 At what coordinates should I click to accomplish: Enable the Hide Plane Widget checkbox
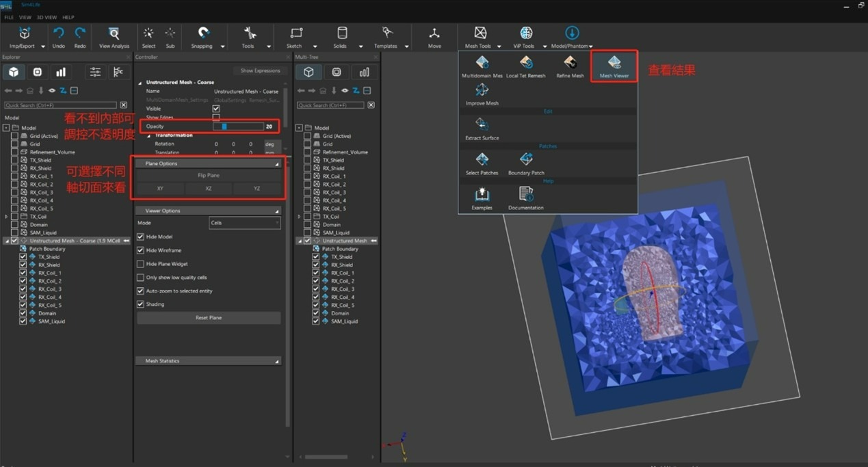(141, 264)
